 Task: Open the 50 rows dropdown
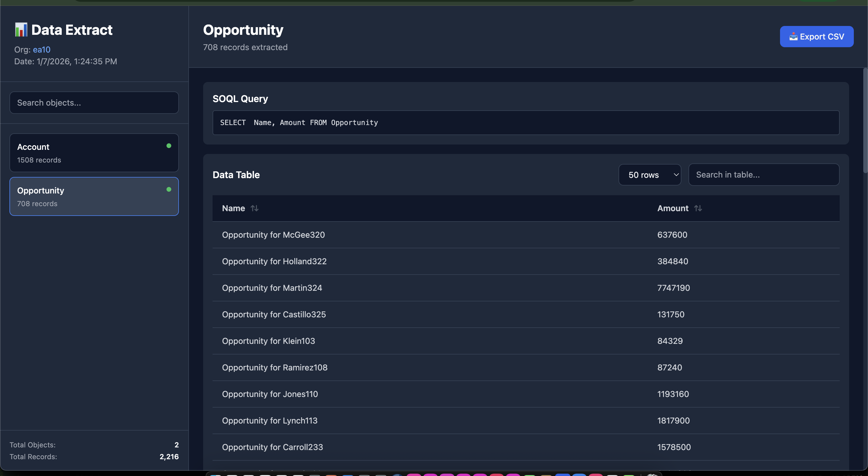pyautogui.click(x=649, y=175)
